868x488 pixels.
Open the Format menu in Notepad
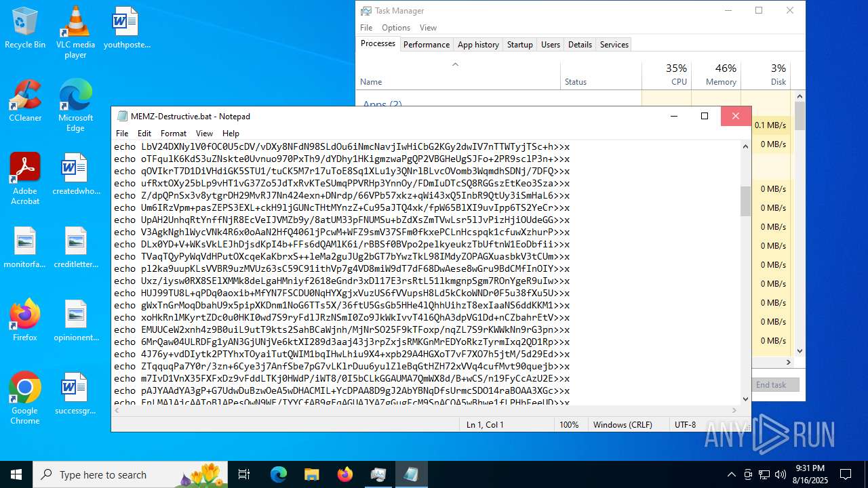click(x=174, y=134)
